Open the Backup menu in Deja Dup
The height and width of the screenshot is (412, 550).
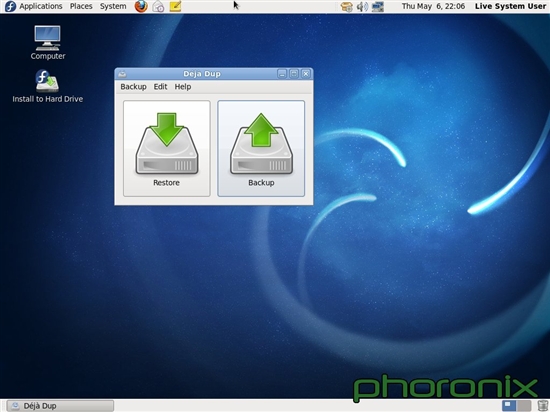coord(133,87)
